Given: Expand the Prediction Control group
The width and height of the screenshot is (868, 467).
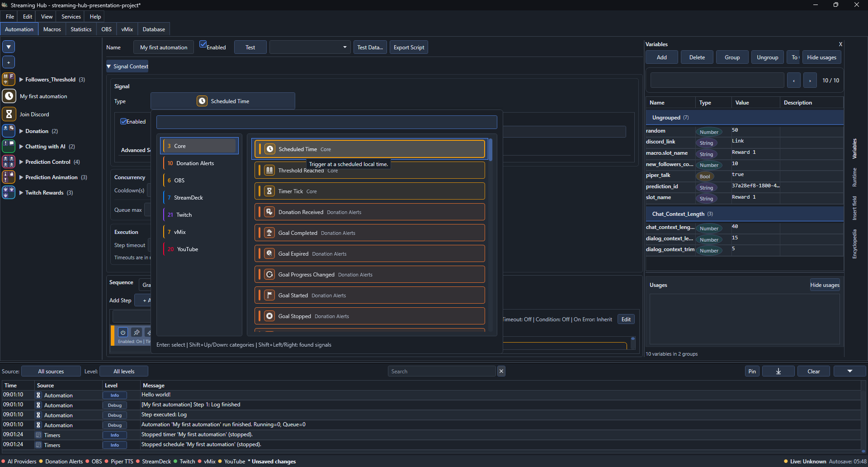Looking at the screenshot, I should click(21, 162).
